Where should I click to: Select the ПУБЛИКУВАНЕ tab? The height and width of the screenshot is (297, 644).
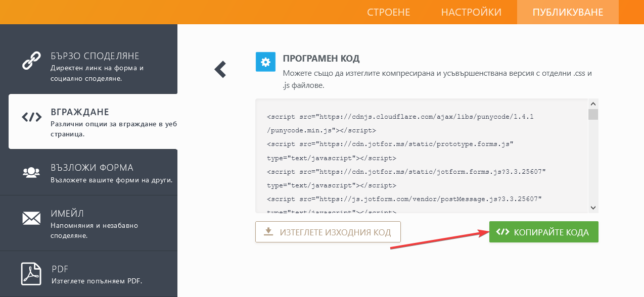(568, 12)
